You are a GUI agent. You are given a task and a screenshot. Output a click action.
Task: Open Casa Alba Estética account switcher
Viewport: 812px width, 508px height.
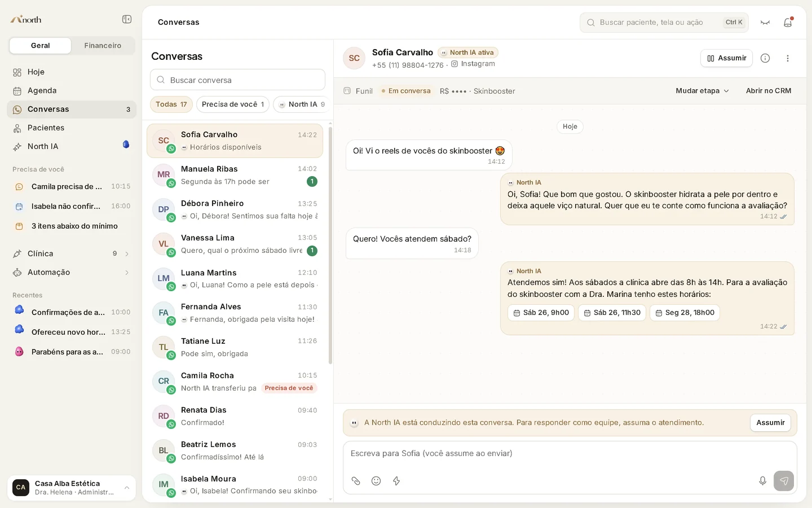point(72,488)
